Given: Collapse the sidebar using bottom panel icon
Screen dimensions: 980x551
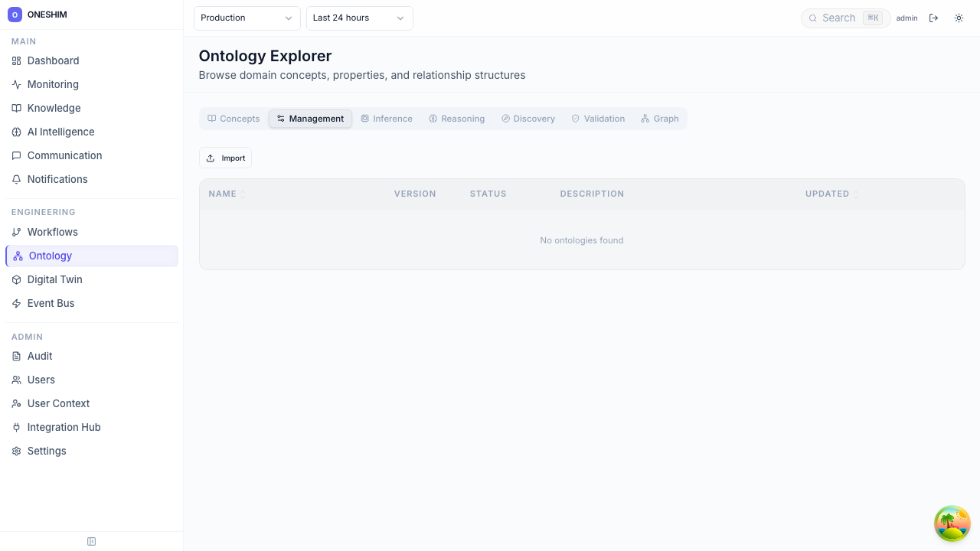Looking at the screenshot, I should coord(92,542).
